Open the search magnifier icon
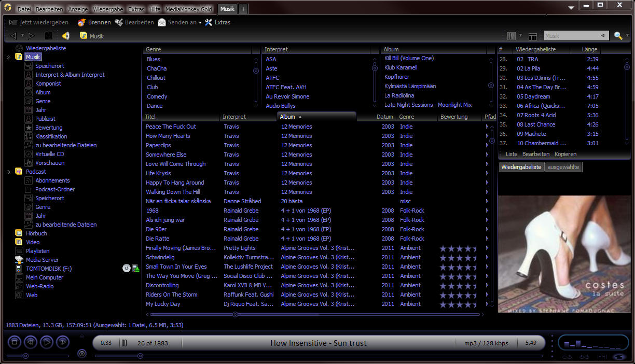The image size is (635, 364). [617, 36]
